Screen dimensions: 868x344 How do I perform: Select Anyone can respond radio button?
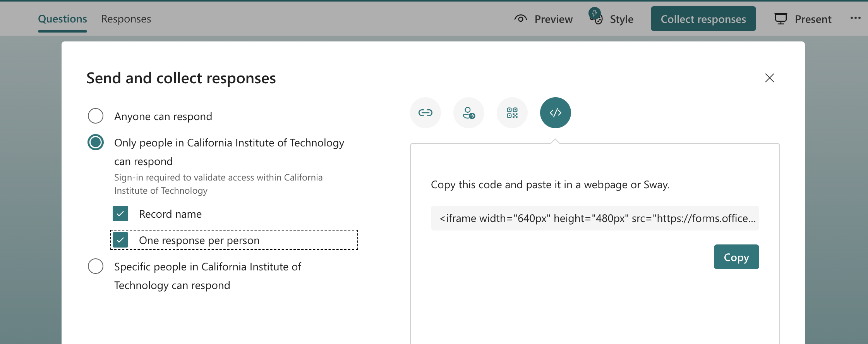point(96,116)
